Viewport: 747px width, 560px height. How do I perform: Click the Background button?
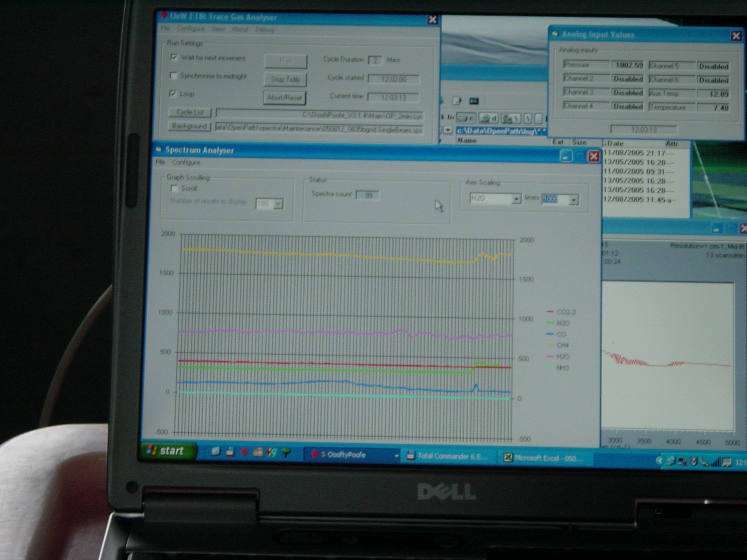(x=189, y=126)
